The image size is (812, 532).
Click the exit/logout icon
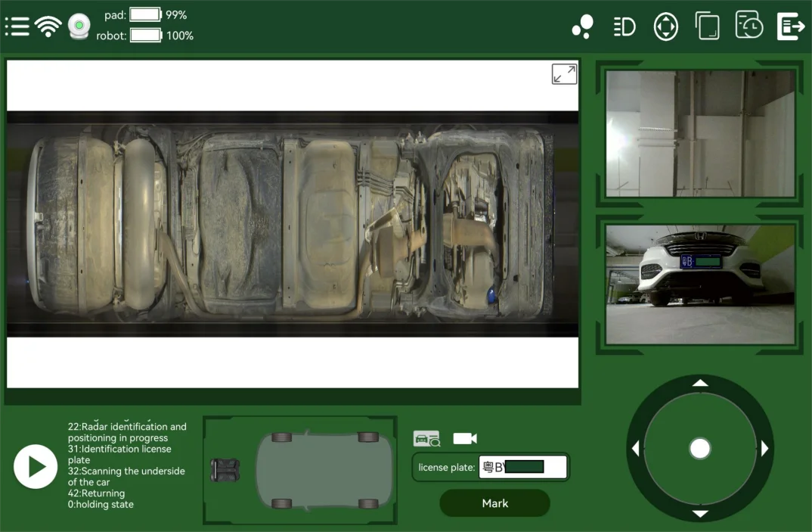point(790,26)
